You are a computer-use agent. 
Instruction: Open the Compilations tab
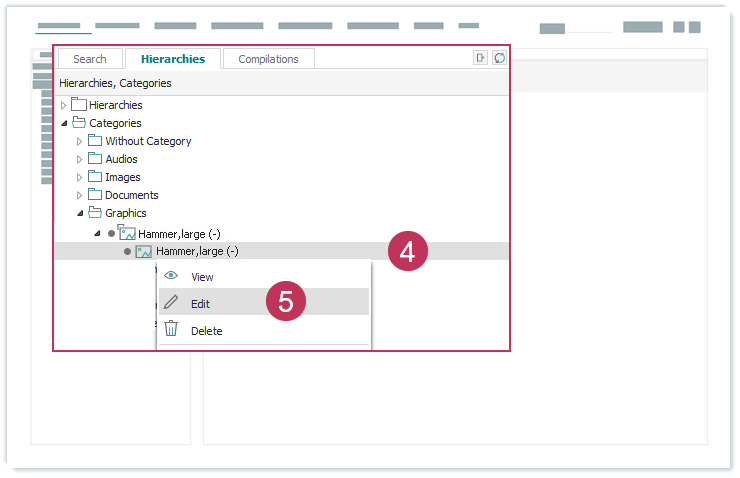pos(268,59)
